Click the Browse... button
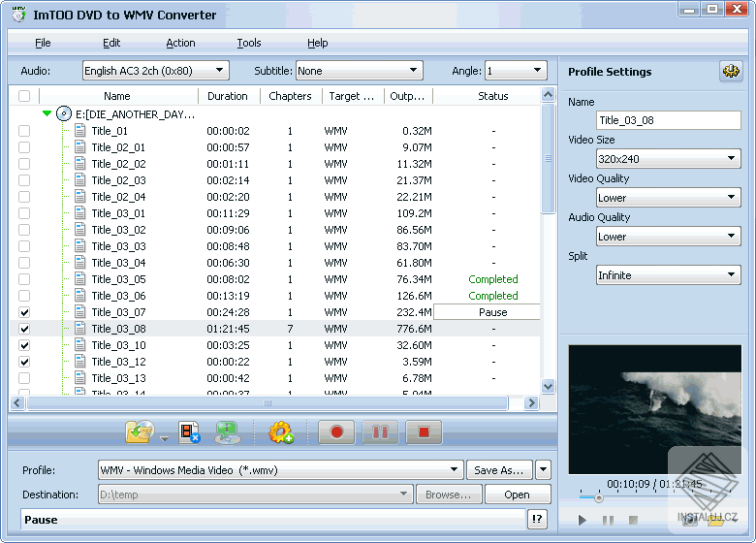Image resolution: width=756 pixels, height=543 pixels. (x=449, y=495)
